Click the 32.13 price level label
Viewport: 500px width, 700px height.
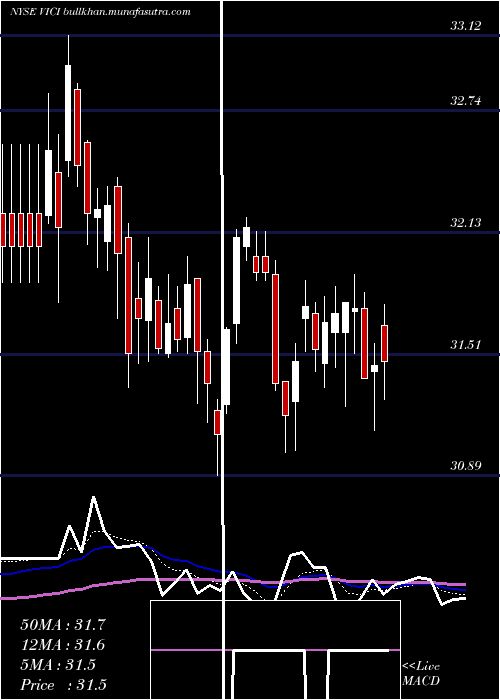click(x=466, y=223)
